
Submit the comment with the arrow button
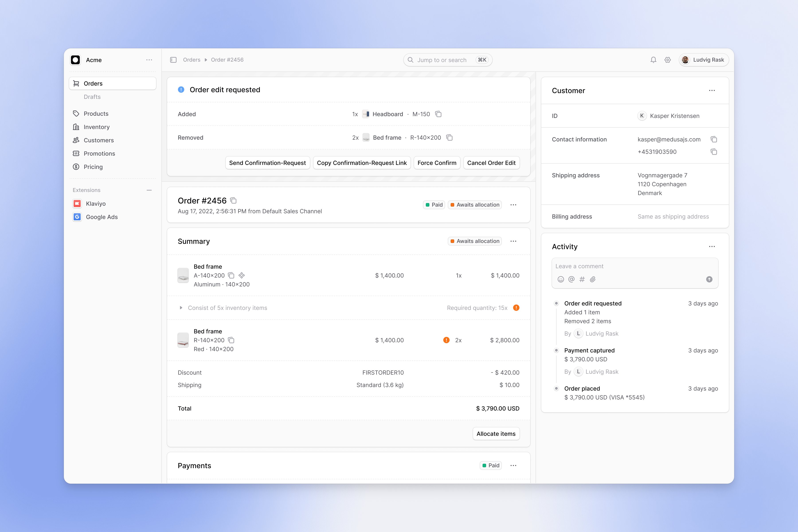coord(709,280)
